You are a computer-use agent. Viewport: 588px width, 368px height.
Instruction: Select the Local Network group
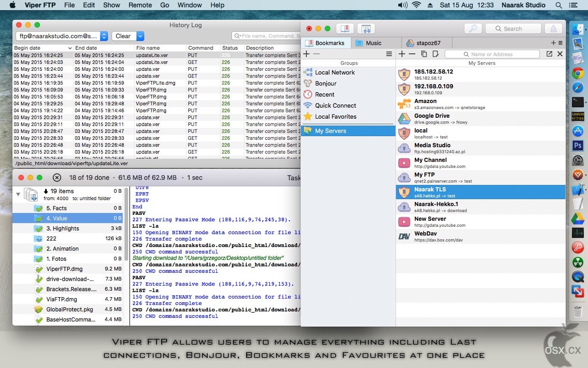point(348,72)
